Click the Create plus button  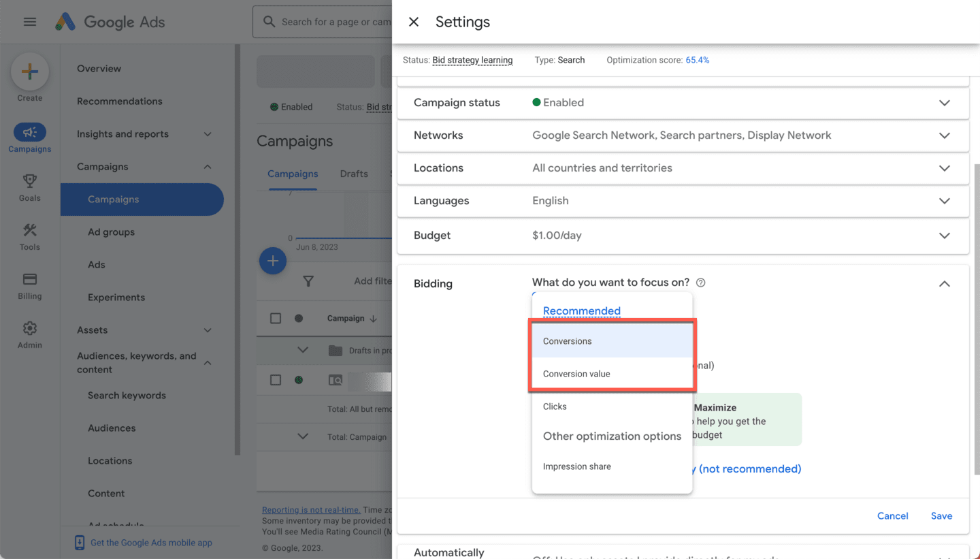tap(30, 71)
